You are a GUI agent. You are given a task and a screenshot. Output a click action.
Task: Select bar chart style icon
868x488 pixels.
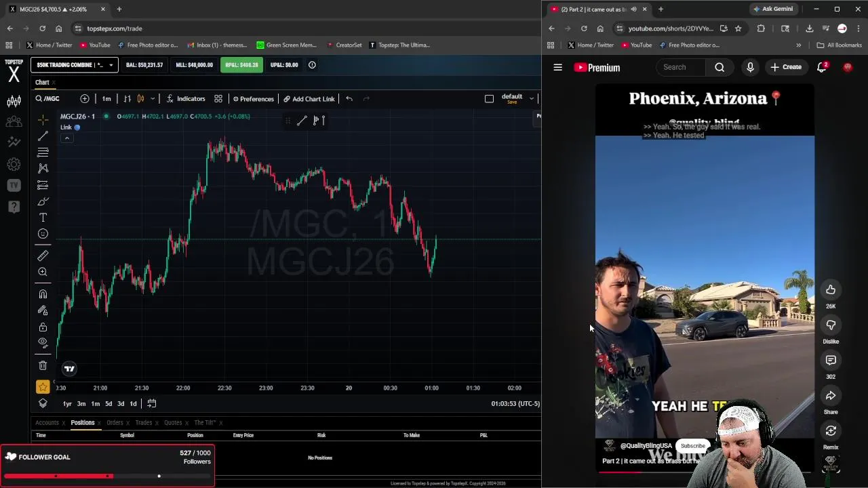pos(127,99)
